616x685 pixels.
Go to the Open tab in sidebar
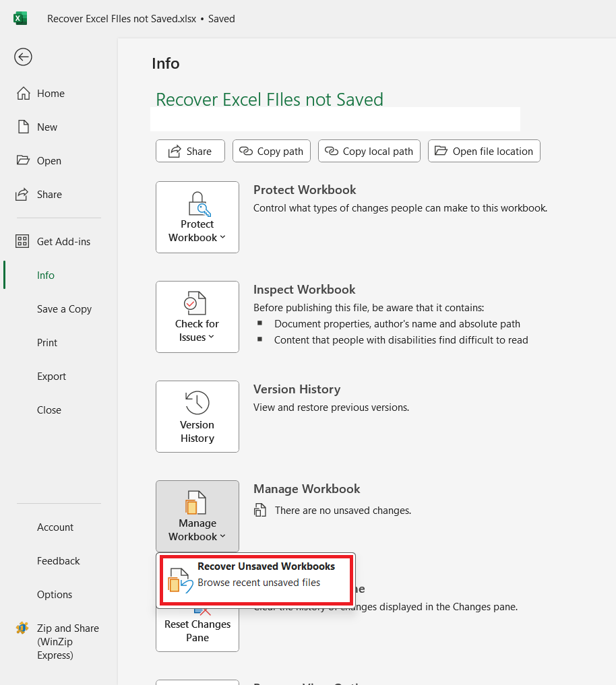49,161
